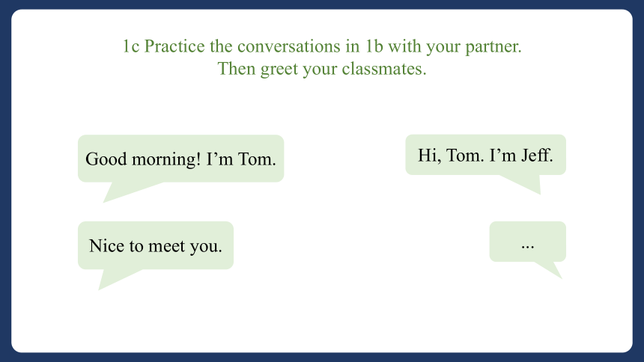Screen dimensions: 644x362
Task: Click the green heading line starting with 1c Practice
Action: [x=322, y=46]
